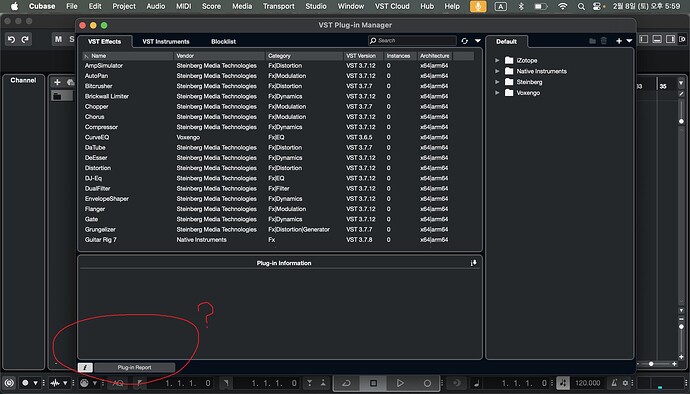Rescan all plug-ins with the refresh icon
This screenshot has height=394, width=690.
(465, 41)
